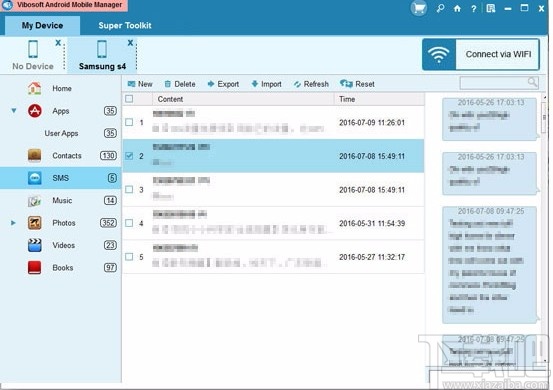This screenshot has width=553, height=390.
Task: Open User Apps in the sidebar
Action: coord(61,133)
